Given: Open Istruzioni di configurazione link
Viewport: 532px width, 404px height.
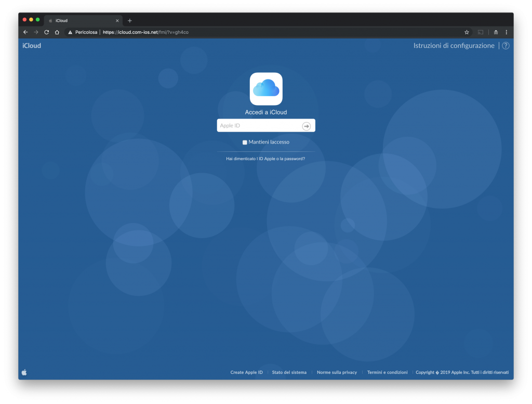Looking at the screenshot, I should point(454,45).
